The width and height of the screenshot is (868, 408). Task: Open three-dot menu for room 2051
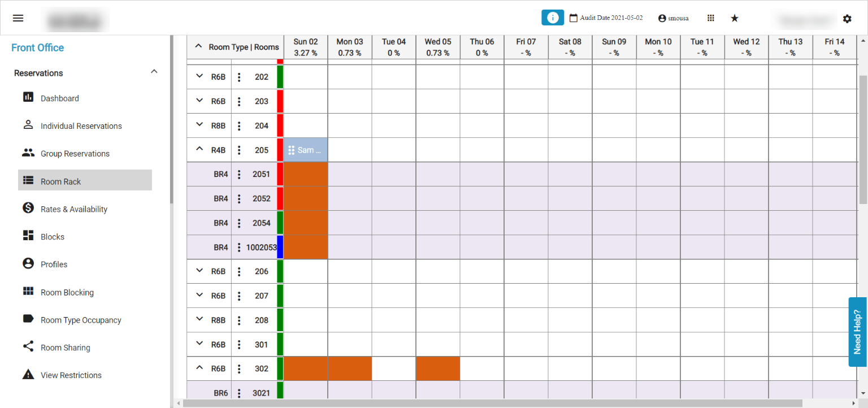point(239,174)
